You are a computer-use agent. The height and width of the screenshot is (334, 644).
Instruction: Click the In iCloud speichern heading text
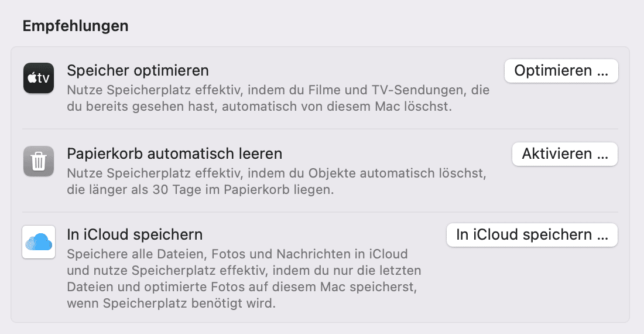coord(135,234)
